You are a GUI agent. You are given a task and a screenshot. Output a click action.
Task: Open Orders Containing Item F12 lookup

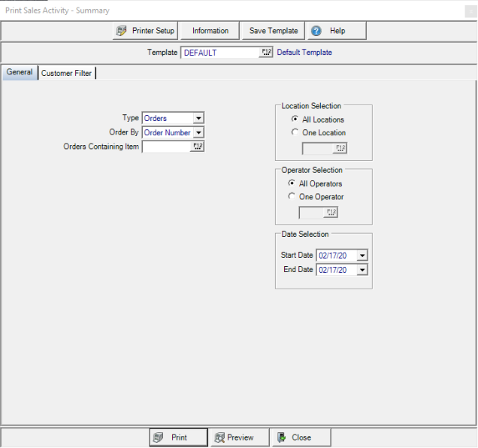[198, 147]
